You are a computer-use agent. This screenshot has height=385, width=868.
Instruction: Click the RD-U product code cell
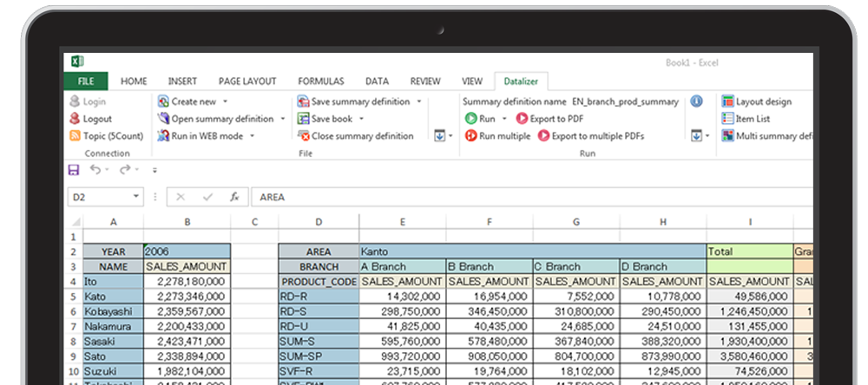point(319,326)
